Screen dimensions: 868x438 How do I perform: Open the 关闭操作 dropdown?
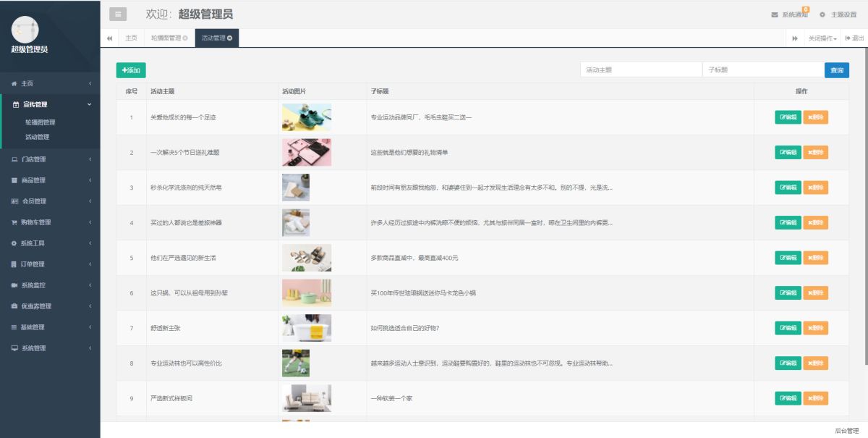point(822,38)
